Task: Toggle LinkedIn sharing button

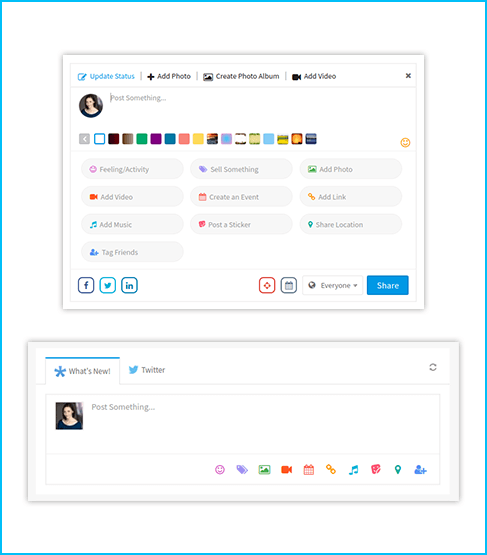Action: click(130, 285)
